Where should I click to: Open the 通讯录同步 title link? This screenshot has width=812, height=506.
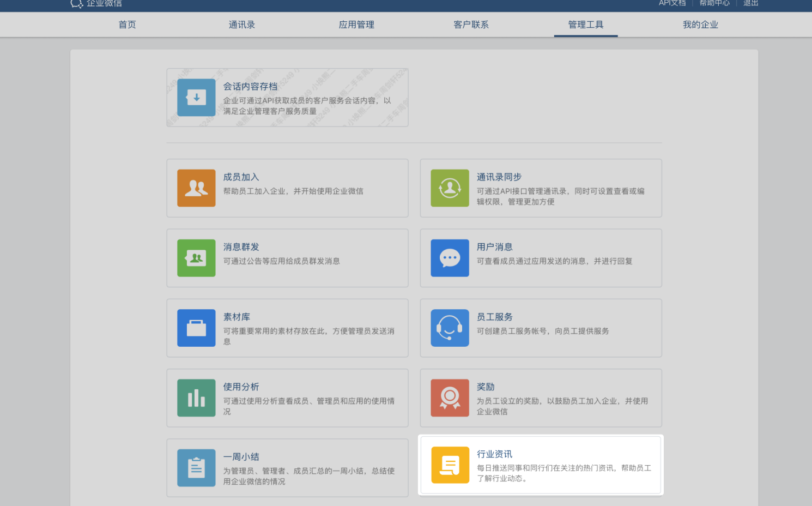pyautogui.click(x=499, y=177)
